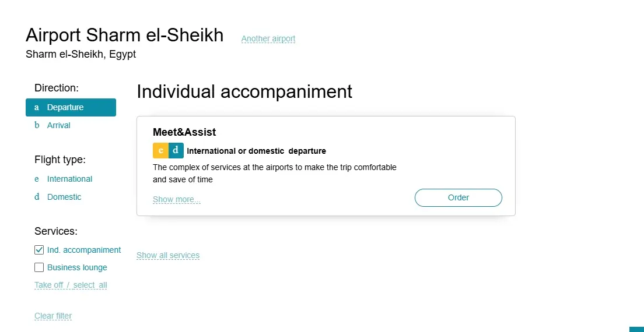
Task: Pick the Domestic flight type filter
Action: (x=64, y=197)
